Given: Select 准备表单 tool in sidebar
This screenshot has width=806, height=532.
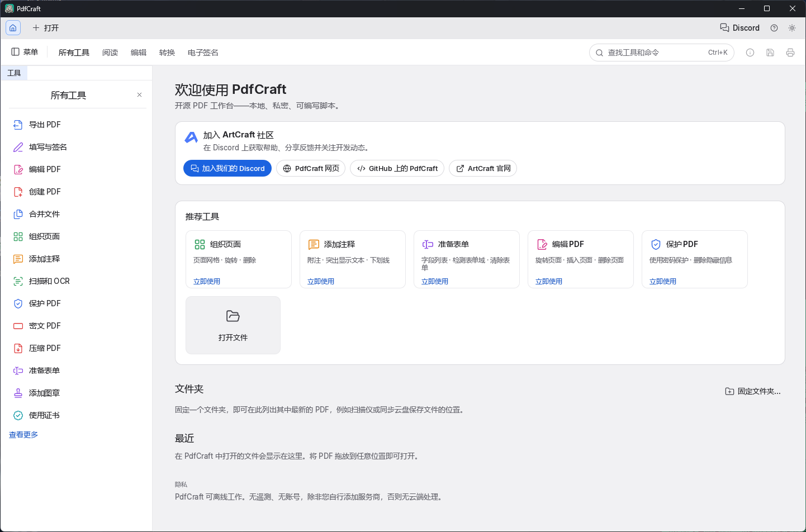Looking at the screenshot, I should [77, 370].
